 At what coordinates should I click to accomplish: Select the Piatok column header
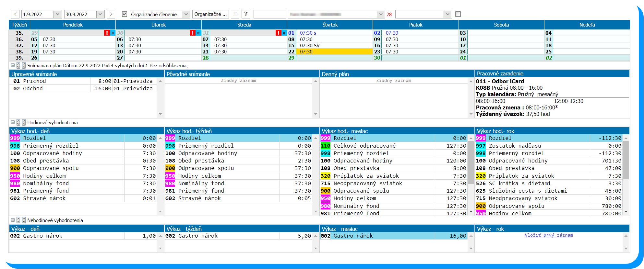pyautogui.click(x=416, y=25)
